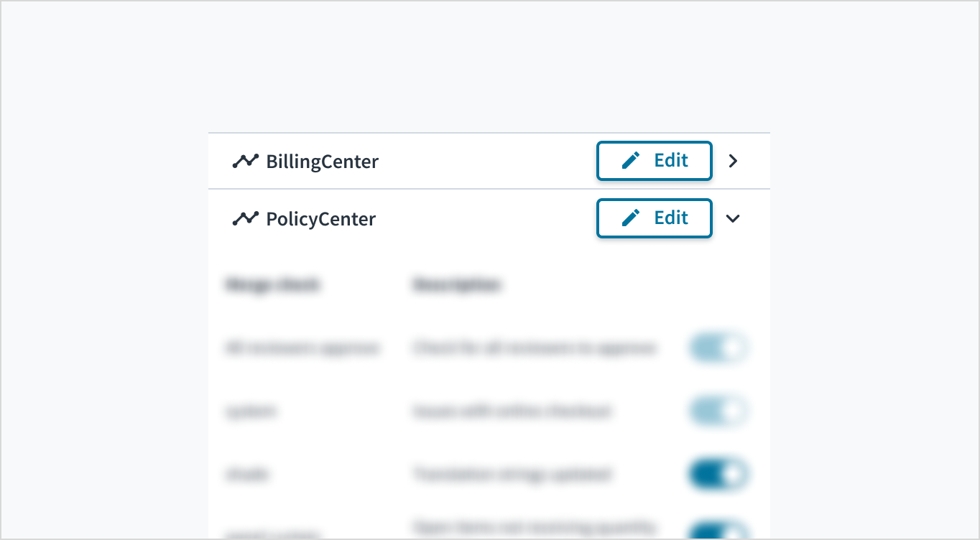Screen dimensions: 980x540
Task: Click the Merge check column header
Action: coord(273,285)
